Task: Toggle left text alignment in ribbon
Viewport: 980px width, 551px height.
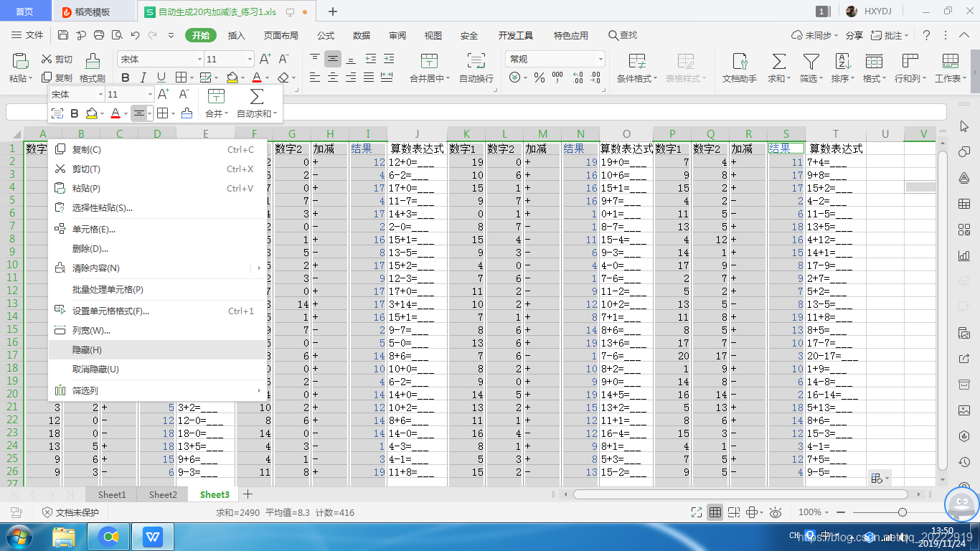Action: coord(314,77)
